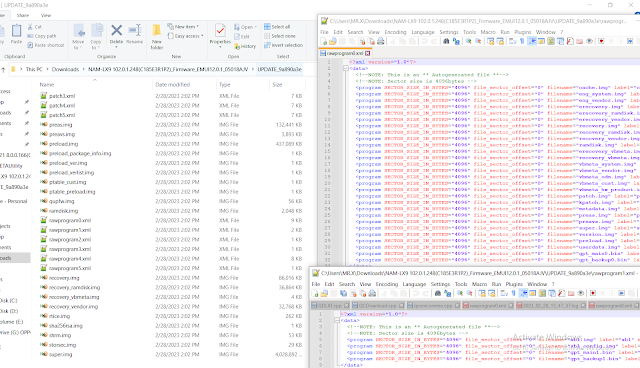640x368 pixels.
Task: Select the recovery.img file
Action: 64,278
